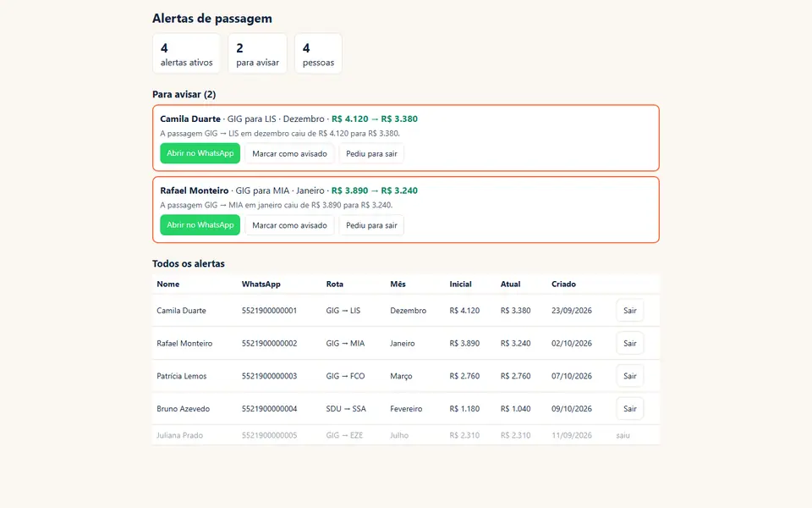Image resolution: width=812 pixels, height=508 pixels.
Task: Mark Rafael Monteiro alert as avisado
Action: click(289, 225)
